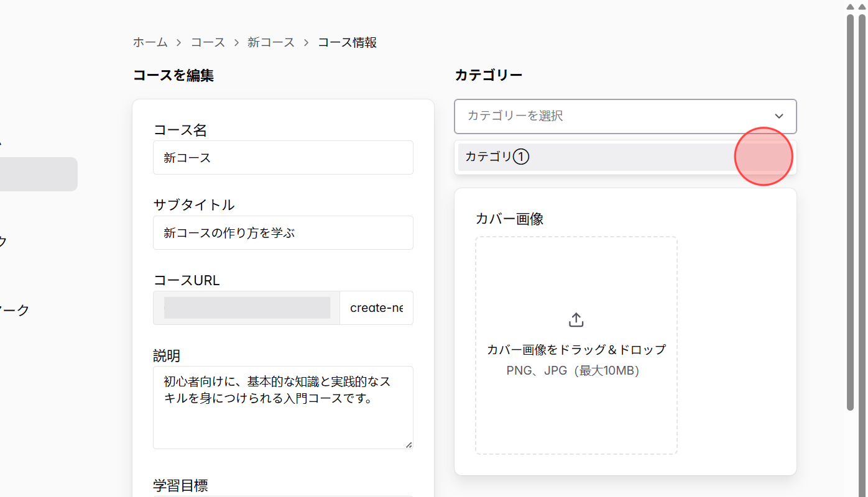
Task: Click the コース名 input containing 新コース
Action: click(x=283, y=157)
